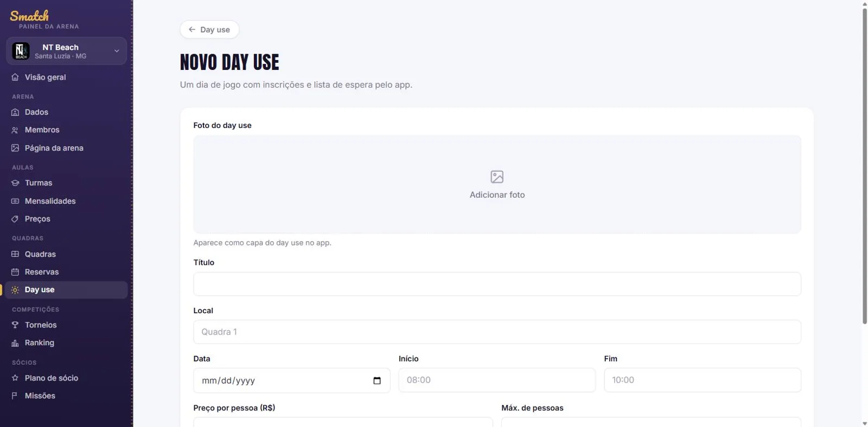Screen dimensions: 868x427
Task: Click the Página da arena image icon
Action: click(x=15, y=148)
